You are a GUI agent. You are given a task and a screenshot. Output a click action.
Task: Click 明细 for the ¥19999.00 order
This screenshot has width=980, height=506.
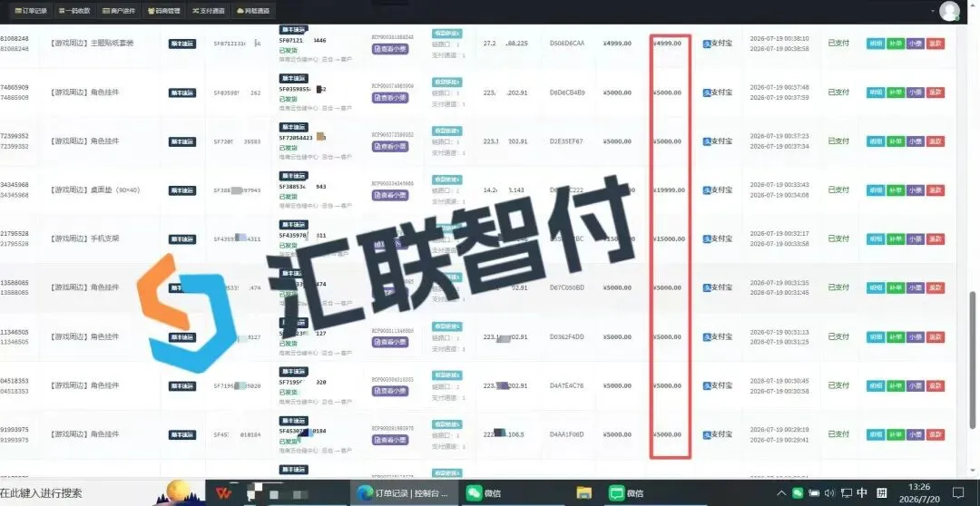click(x=876, y=190)
